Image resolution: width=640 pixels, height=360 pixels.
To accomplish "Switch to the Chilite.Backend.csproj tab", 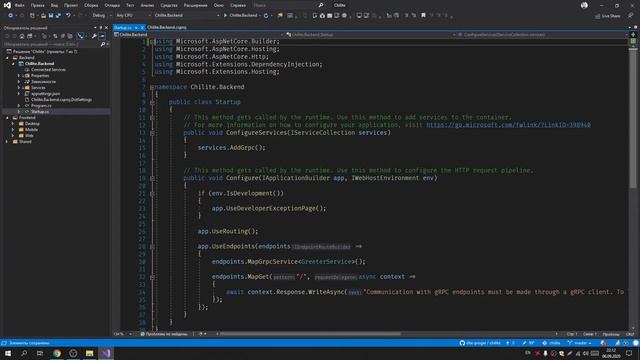I will pyautogui.click(x=167, y=27).
